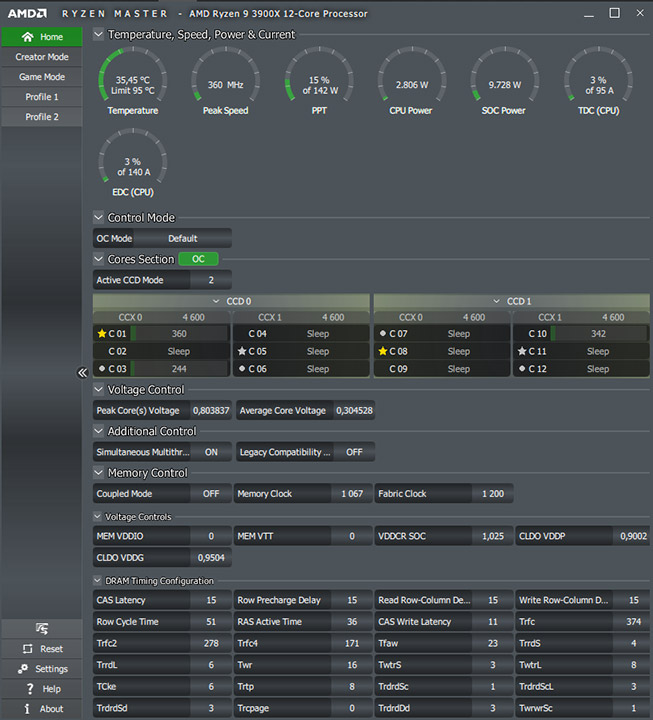Go to the Home tab

tap(42, 37)
